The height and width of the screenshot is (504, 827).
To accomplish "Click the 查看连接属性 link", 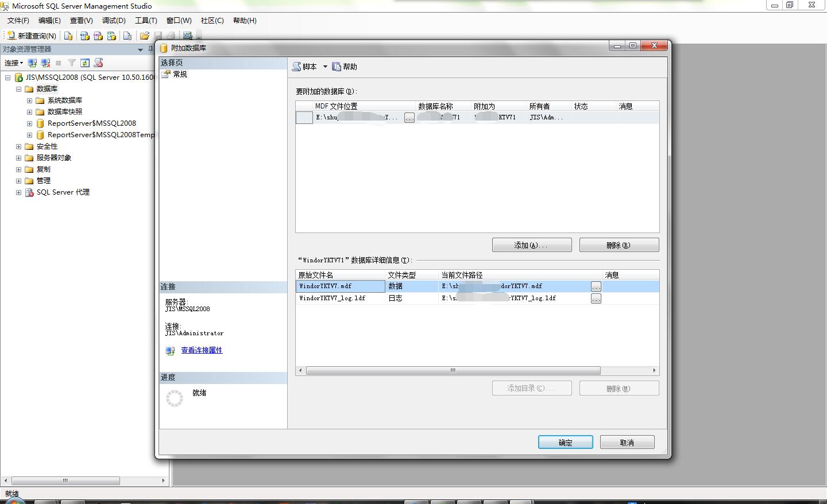I will (202, 350).
